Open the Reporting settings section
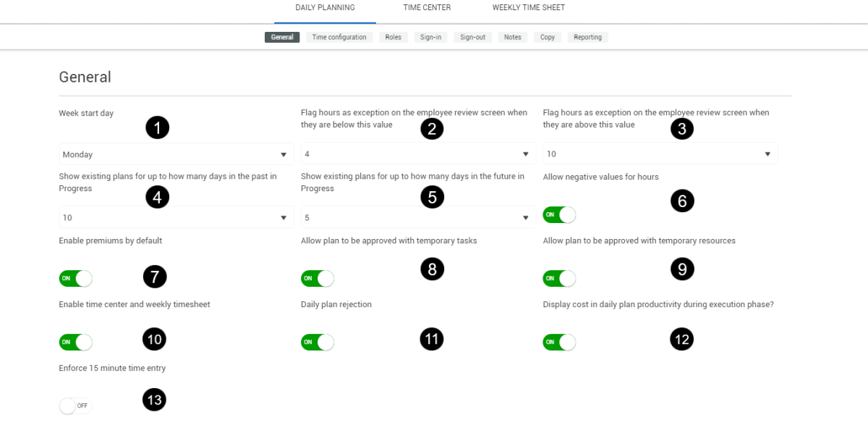Screen dimensions: 868x441 [x=587, y=38]
